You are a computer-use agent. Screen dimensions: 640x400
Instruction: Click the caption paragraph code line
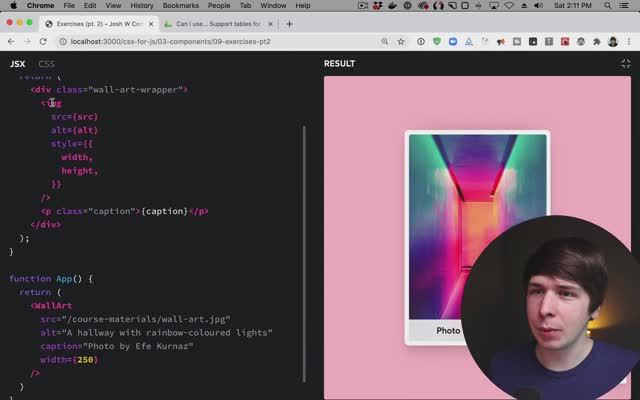[x=124, y=211]
